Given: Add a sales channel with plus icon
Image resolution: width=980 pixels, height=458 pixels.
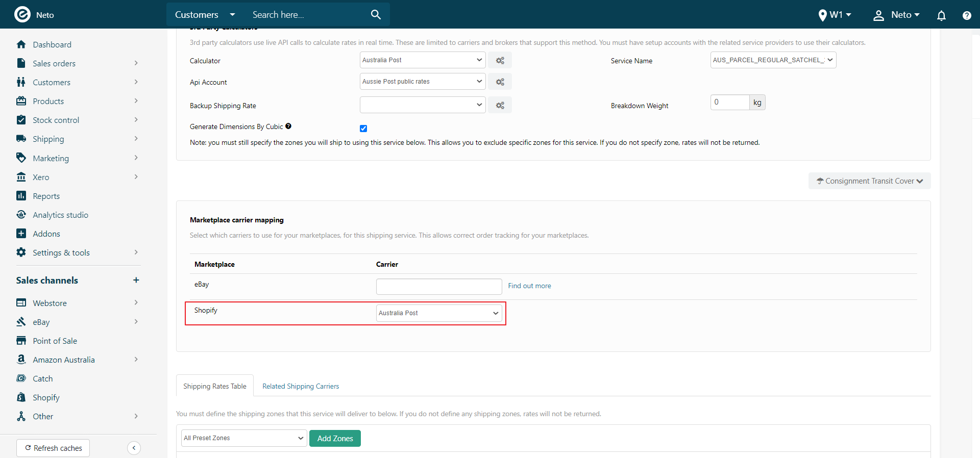Looking at the screenshot, I should point(136,280).
